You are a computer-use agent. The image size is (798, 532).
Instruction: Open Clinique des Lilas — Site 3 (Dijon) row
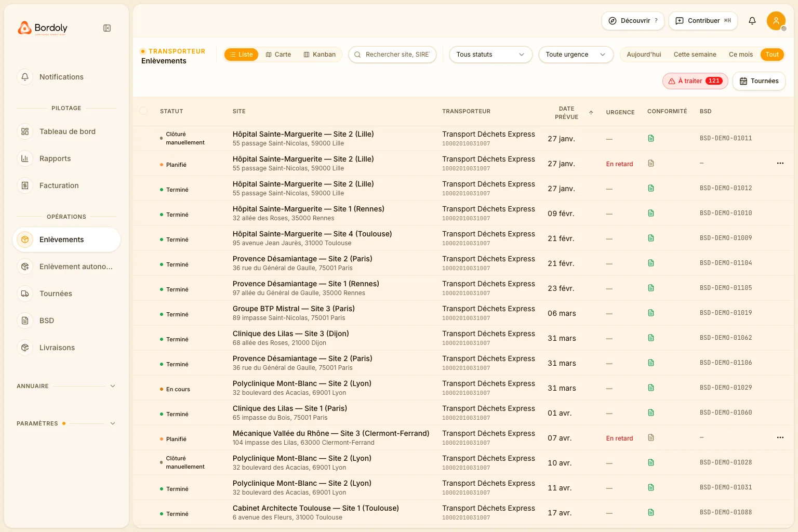tap(463, 338)
